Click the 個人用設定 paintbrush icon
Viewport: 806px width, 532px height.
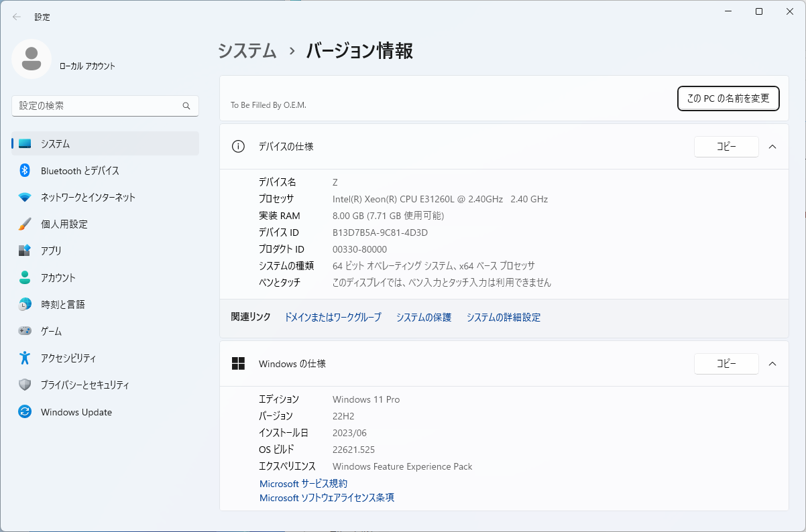click(x=25, y=224)
